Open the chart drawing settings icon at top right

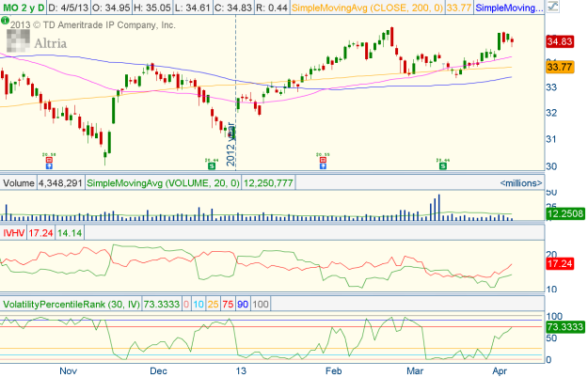coord(552,7)
